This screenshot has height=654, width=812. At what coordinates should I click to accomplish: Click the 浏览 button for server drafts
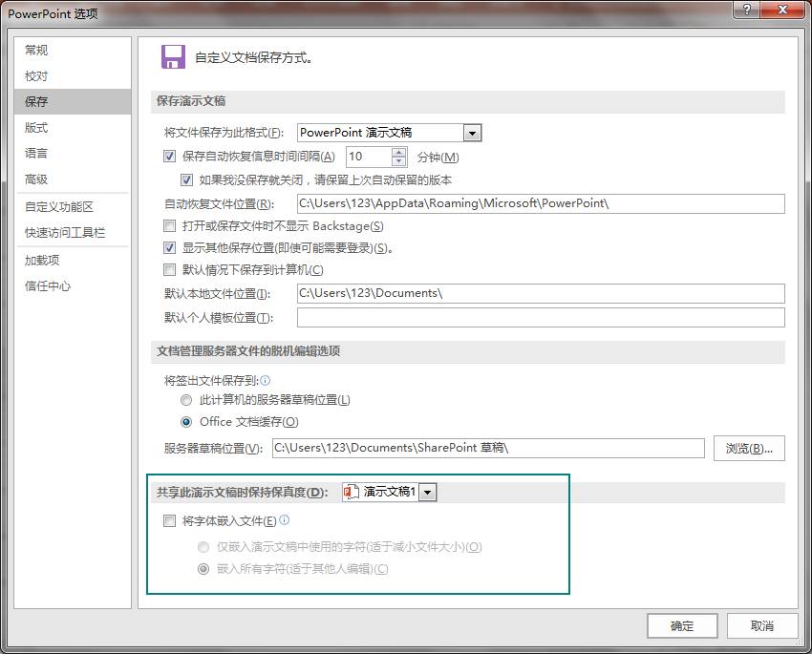coord(749,447)
